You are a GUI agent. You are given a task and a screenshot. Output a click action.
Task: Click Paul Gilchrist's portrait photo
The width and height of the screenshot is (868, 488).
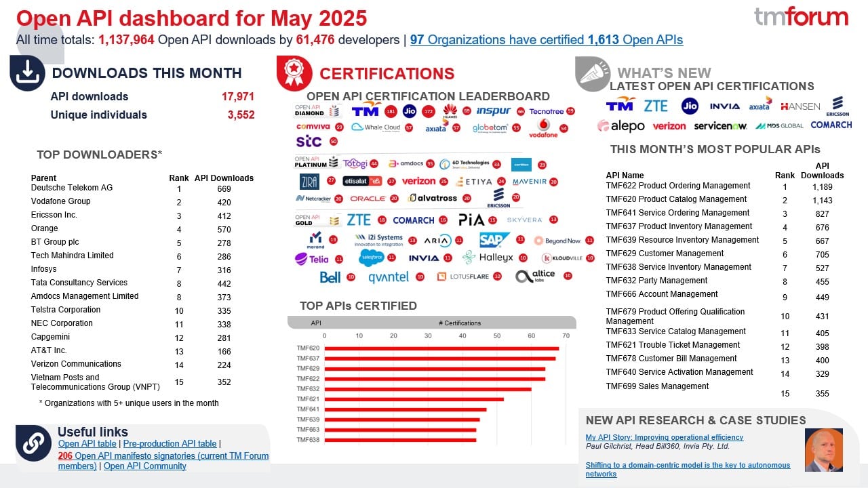tap(823, 450)
